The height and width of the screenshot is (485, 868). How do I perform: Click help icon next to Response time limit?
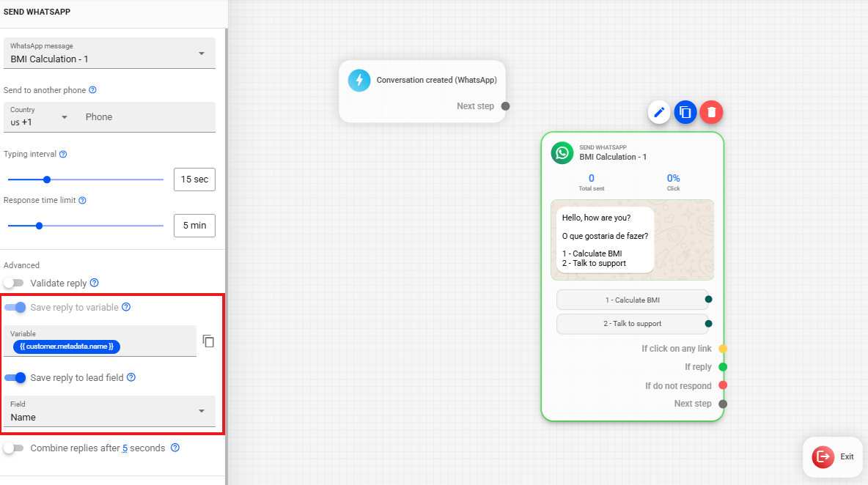click(x=82, y=201)
